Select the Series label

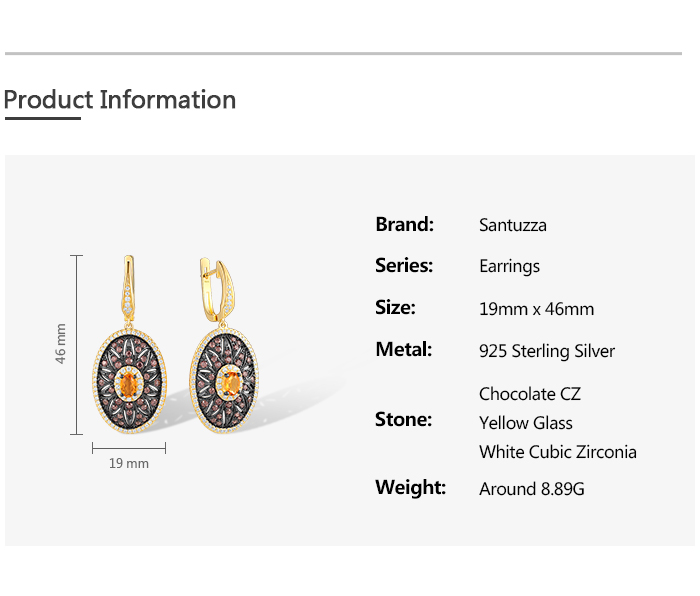[x=404, y=265]
